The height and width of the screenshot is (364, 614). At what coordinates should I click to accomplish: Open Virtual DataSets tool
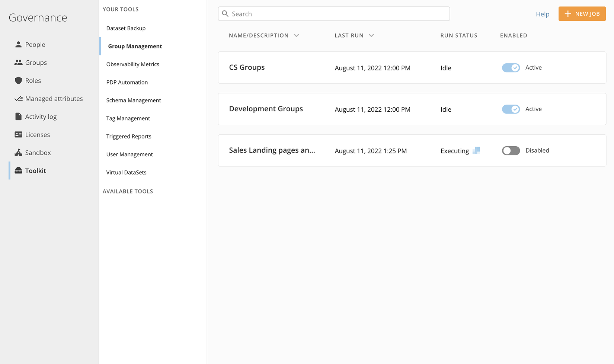click(x=126, y=172)
